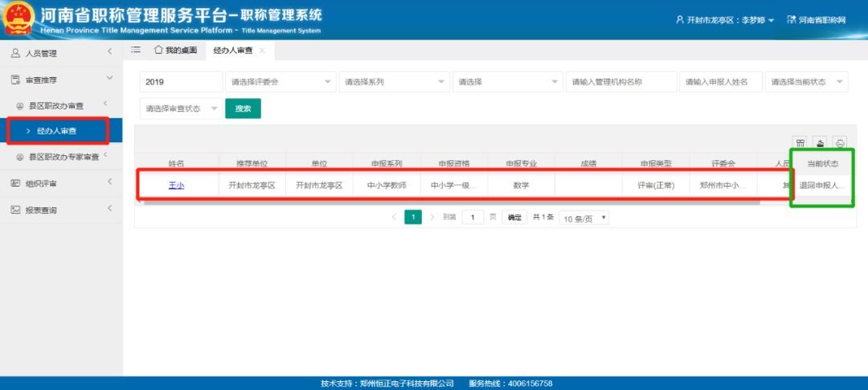Open the 10 条/页 page size dropdown
This screenshot has height=390, width=868.
[x=584, y=218]
